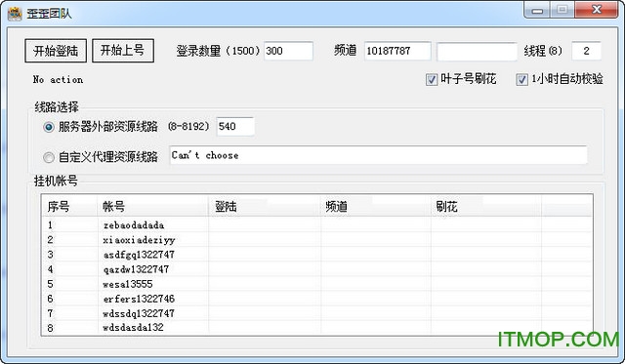Image resolution: width=625 pixels, height=364 pixels.
Task: Select account row wdsdasda132
Action: click(x=316, y=328)
